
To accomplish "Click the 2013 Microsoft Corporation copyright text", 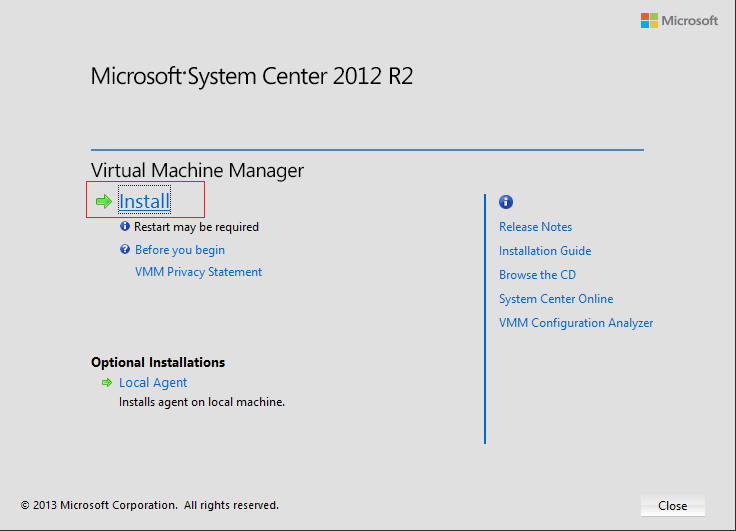I will tap(150, 505).
